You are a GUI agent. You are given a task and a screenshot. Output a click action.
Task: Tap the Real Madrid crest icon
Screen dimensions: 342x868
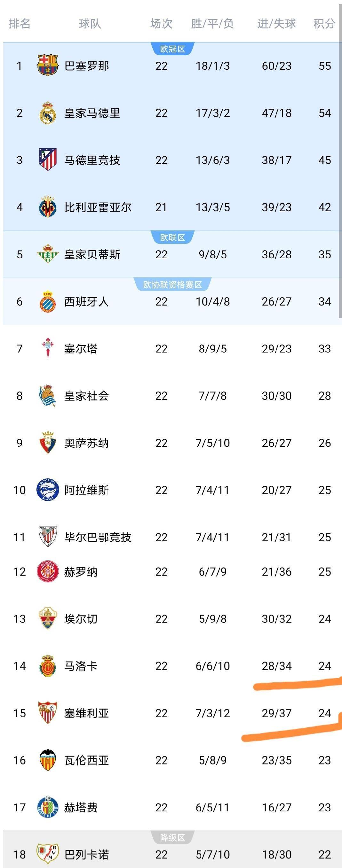(x=48, y=112)
